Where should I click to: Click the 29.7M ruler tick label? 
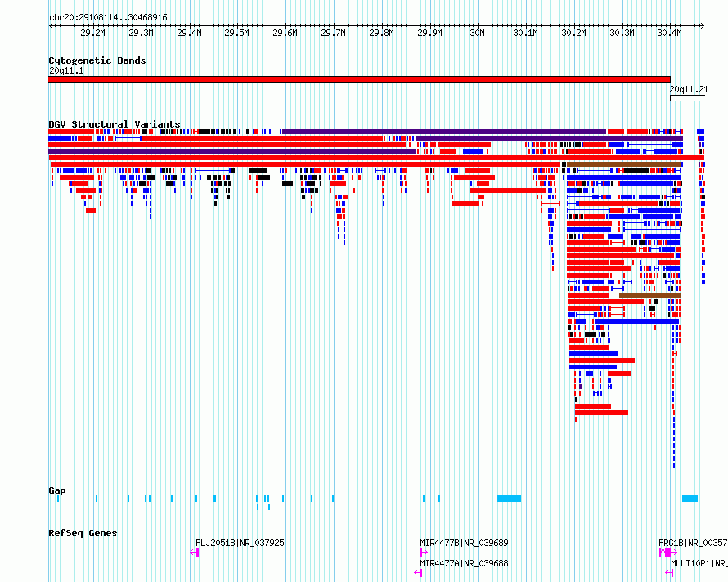click(334, 33)
